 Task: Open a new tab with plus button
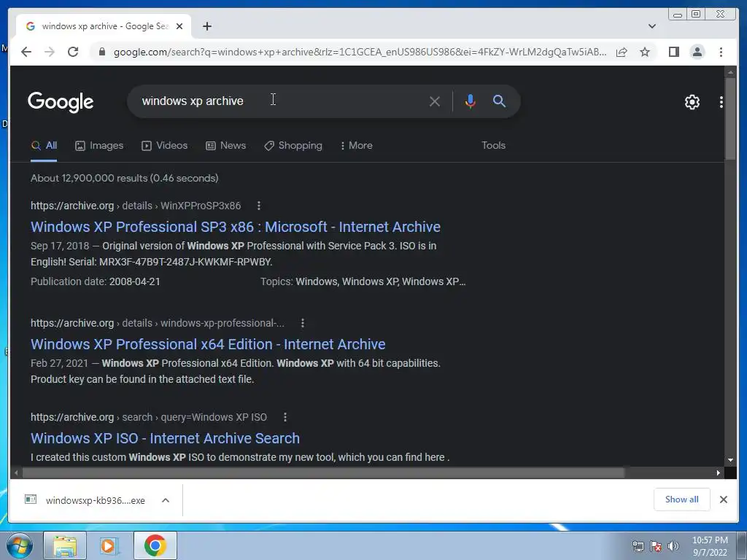click(206, 26)
